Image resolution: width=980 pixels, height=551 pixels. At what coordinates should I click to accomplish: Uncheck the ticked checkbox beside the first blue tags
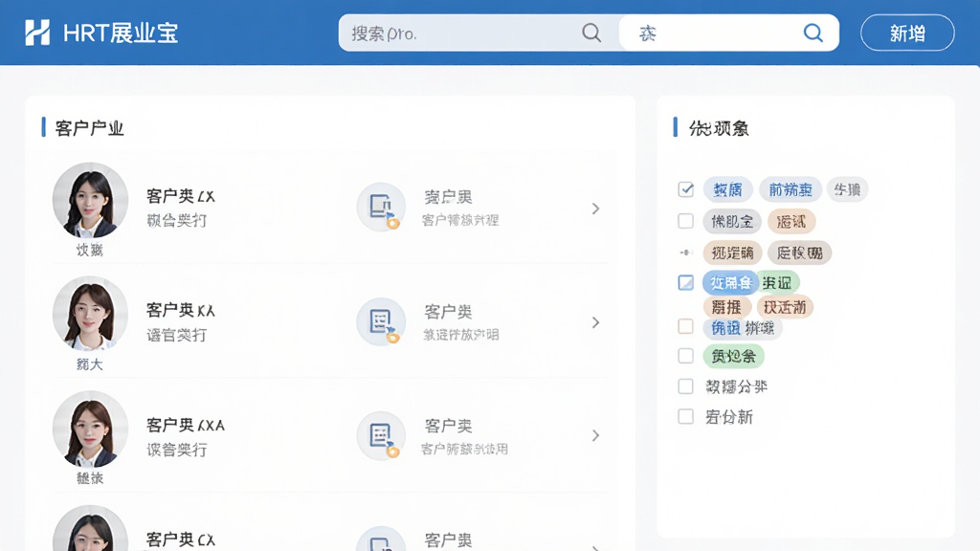click(x=685, y=188)
